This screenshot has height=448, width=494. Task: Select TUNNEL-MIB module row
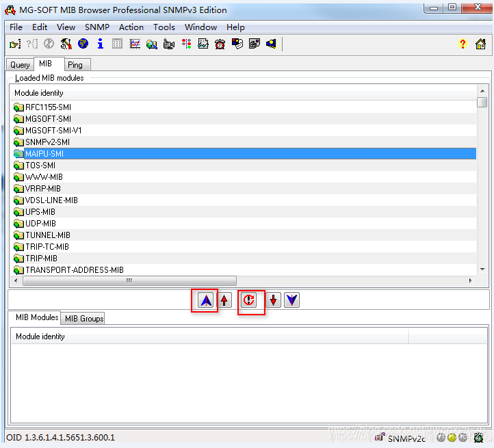244,235
